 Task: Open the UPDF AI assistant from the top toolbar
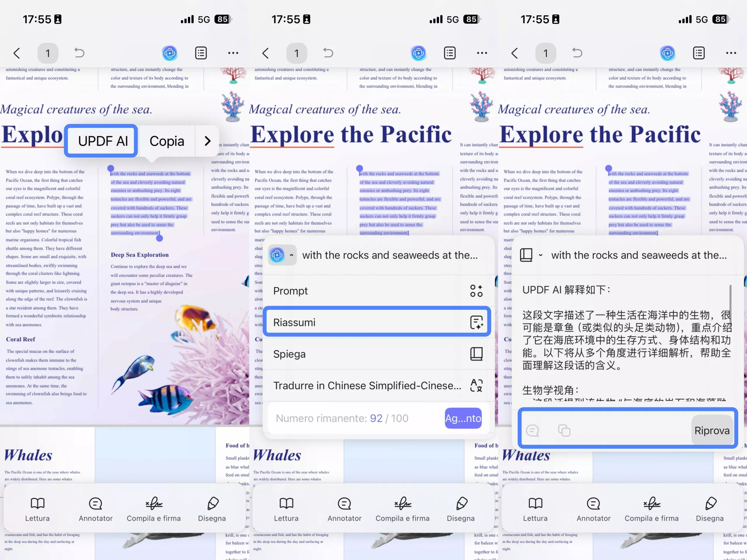pyautogui.click(x=170, y=53)
